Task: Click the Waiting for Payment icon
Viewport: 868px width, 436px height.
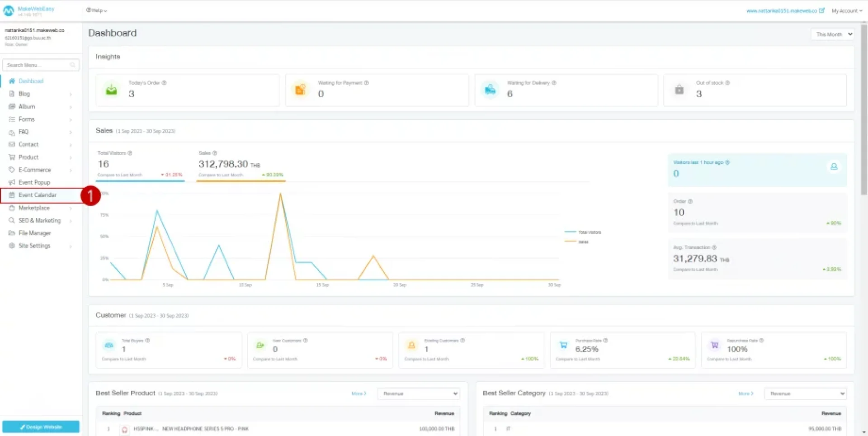Action: pos(300,90)
